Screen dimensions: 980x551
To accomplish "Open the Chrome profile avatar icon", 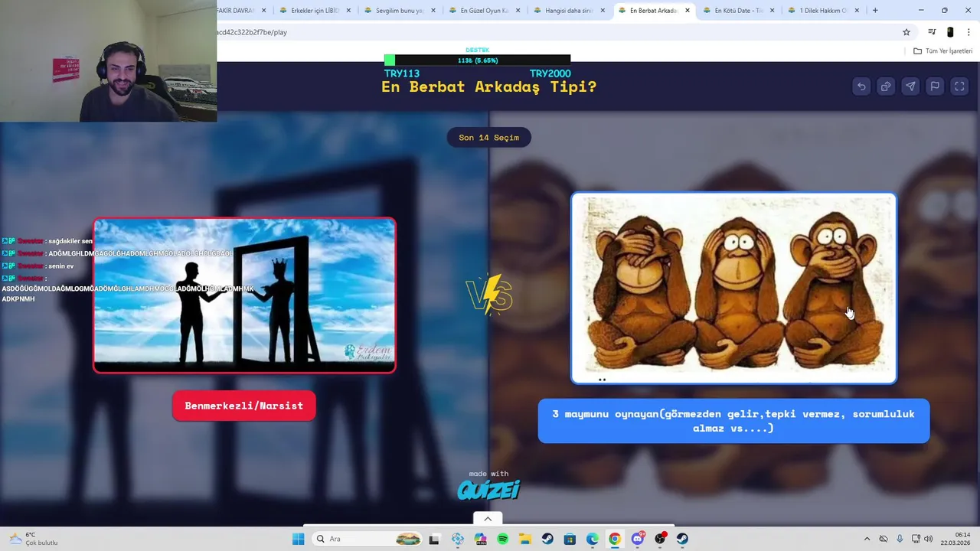I will (x=950, y=32).
